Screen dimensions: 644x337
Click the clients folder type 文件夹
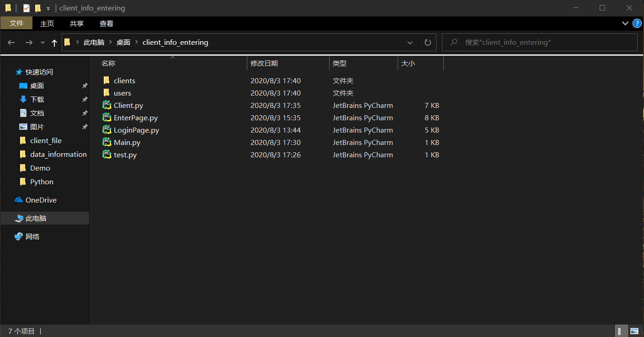click(343, 80)
